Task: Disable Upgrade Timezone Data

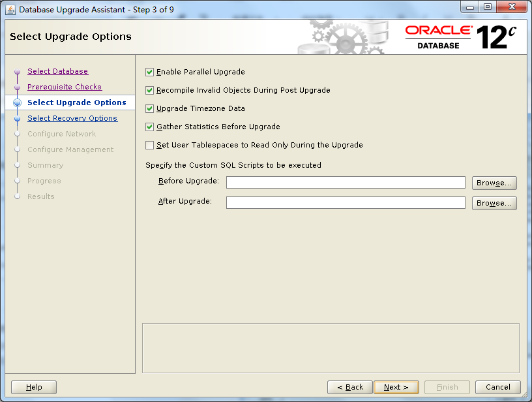Action: (149, 108)
